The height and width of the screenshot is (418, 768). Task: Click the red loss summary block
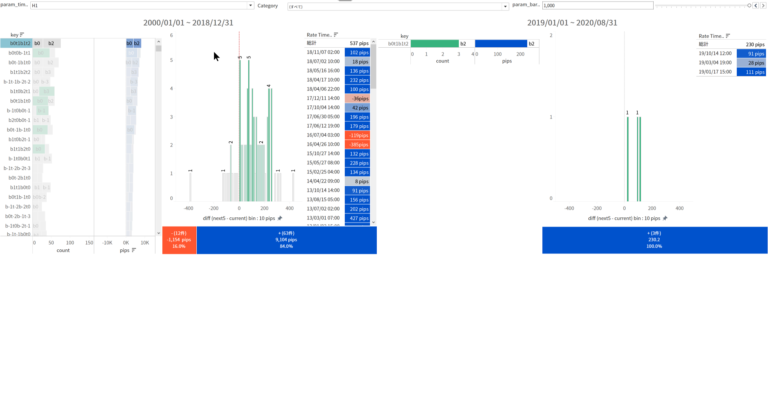179,240
